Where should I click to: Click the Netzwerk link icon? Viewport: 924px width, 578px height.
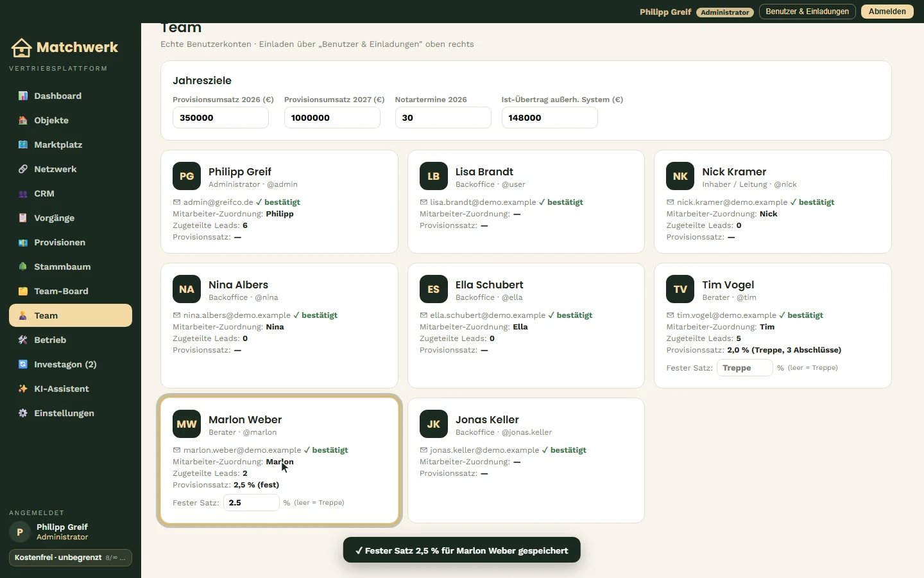(23, 169)
